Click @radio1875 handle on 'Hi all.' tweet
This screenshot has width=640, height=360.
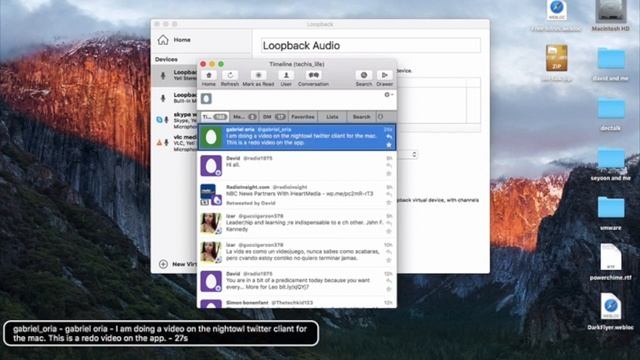coord(258,158)
